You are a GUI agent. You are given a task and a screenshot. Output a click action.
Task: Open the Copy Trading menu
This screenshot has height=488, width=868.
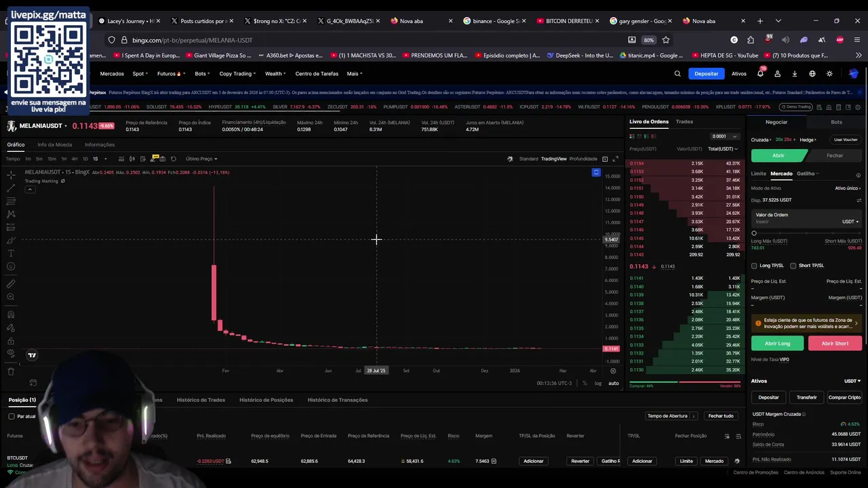click(237, 74)
